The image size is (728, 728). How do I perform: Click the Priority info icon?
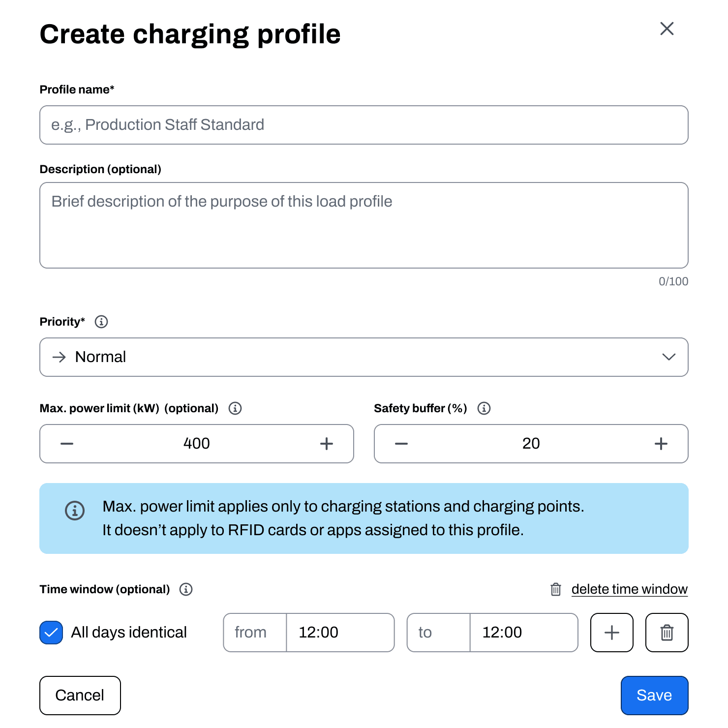[x=101, y=322]
